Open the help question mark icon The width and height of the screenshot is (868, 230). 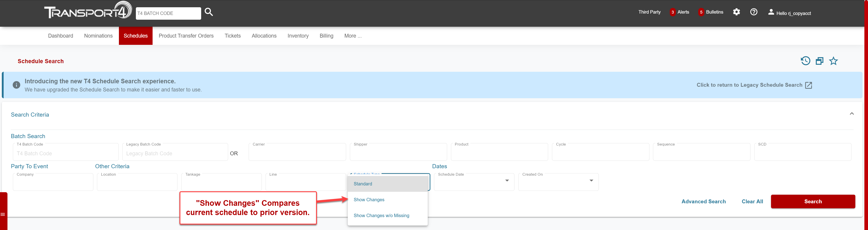[753, 12]
